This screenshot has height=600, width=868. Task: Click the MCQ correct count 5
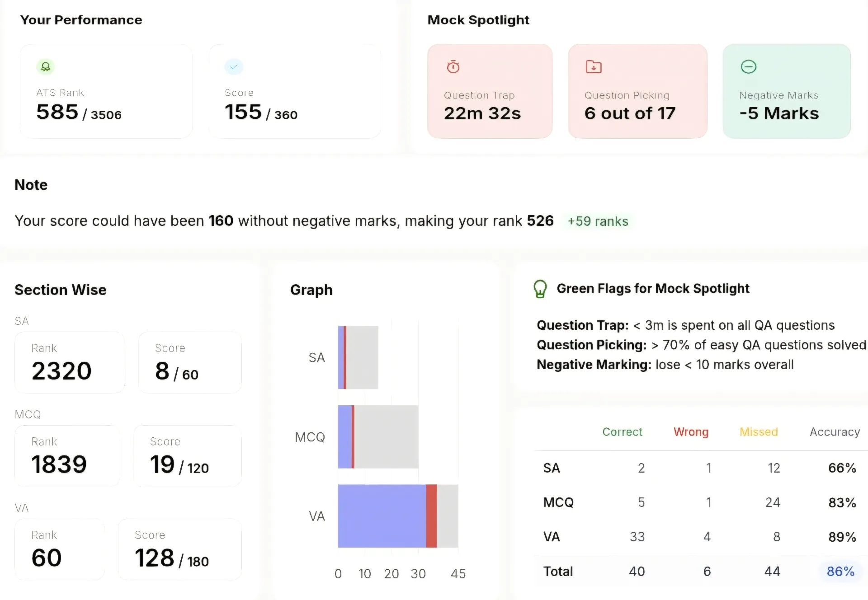click(x=641, y=502)
